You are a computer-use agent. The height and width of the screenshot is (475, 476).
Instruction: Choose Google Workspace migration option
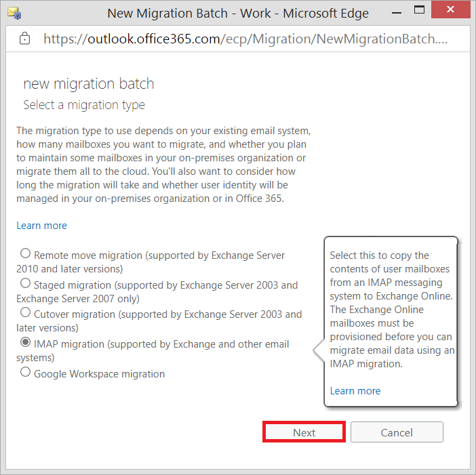tap(26, 372)
